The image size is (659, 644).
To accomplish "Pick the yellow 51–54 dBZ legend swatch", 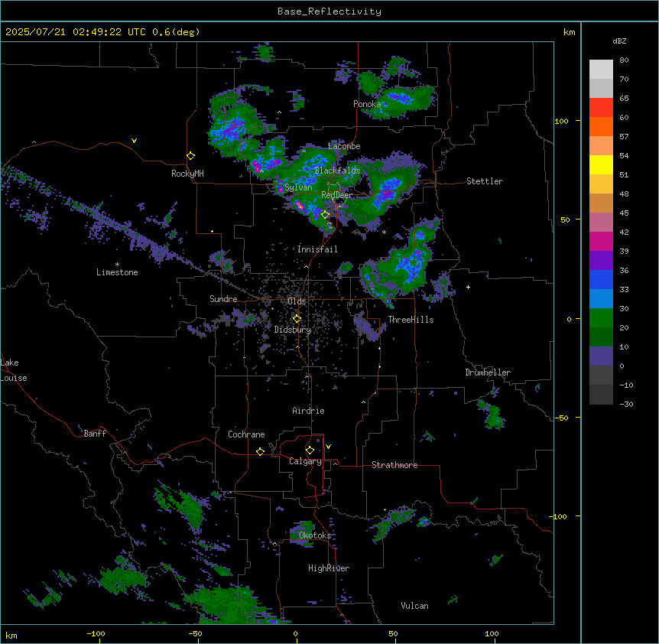I will pos(601,164).
